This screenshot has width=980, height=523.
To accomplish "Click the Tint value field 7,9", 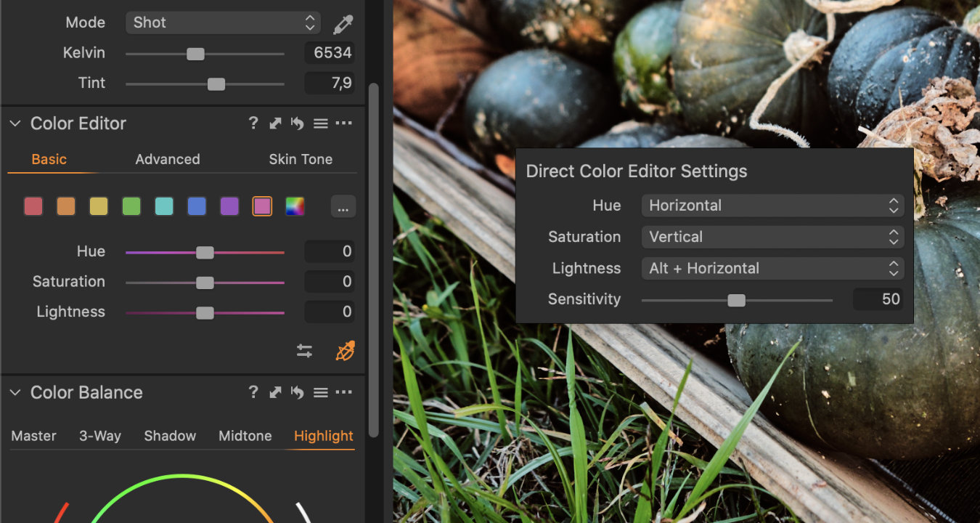I will [x=330, y=84].
